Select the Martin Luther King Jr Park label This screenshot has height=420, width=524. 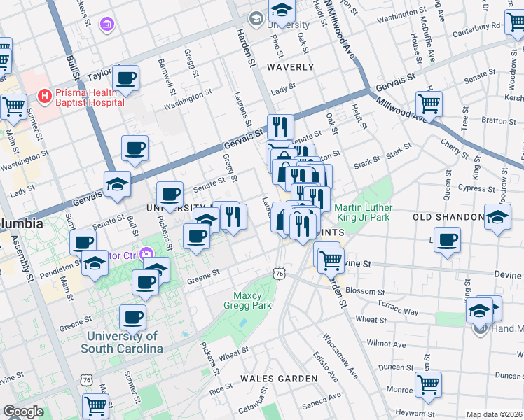[x=364, y=212]
